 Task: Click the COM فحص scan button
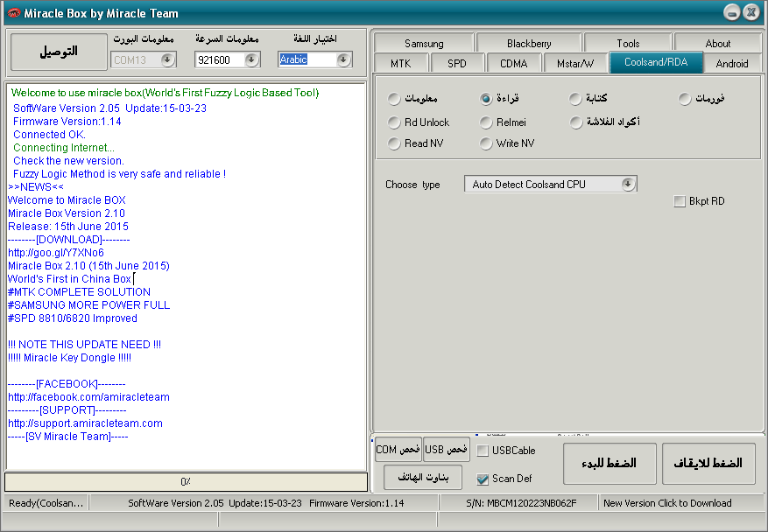(x=398, y=449)
